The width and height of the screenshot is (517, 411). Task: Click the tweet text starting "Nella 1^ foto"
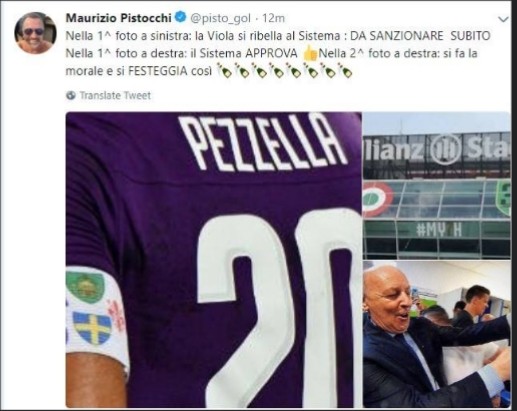pyautogui.click(x=278, y=53)
